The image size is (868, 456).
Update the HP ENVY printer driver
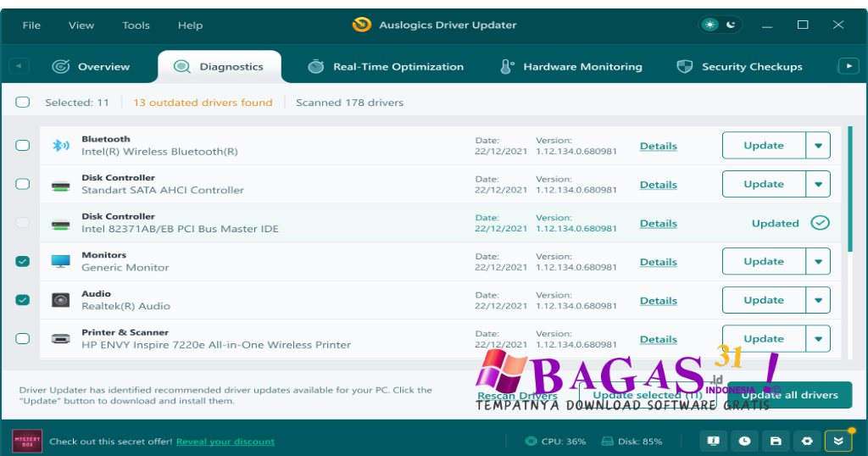[x=764, y=339]
